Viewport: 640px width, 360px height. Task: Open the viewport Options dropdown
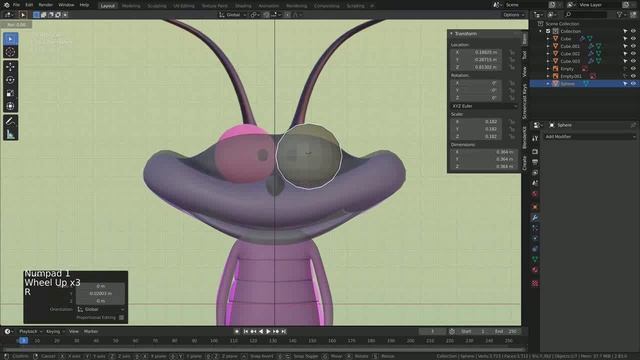[513, 15]
